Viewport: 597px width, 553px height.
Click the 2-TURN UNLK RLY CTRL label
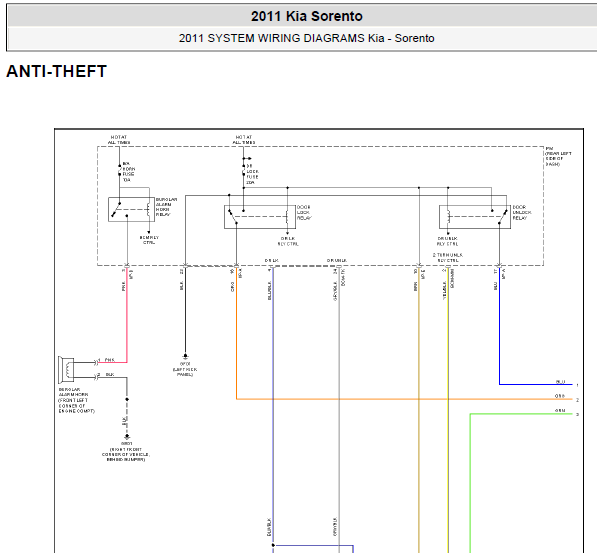[x=448, y=257]
